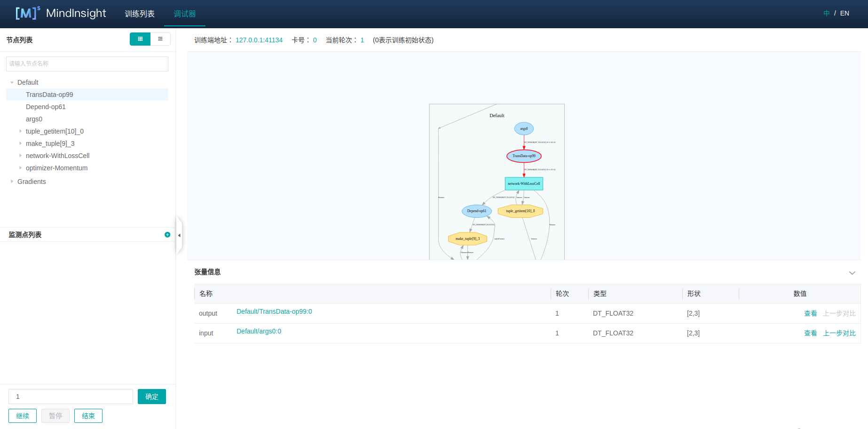Collapse the Default tree node
Viewport: 868px width, 429px height.
click(12, 82)
